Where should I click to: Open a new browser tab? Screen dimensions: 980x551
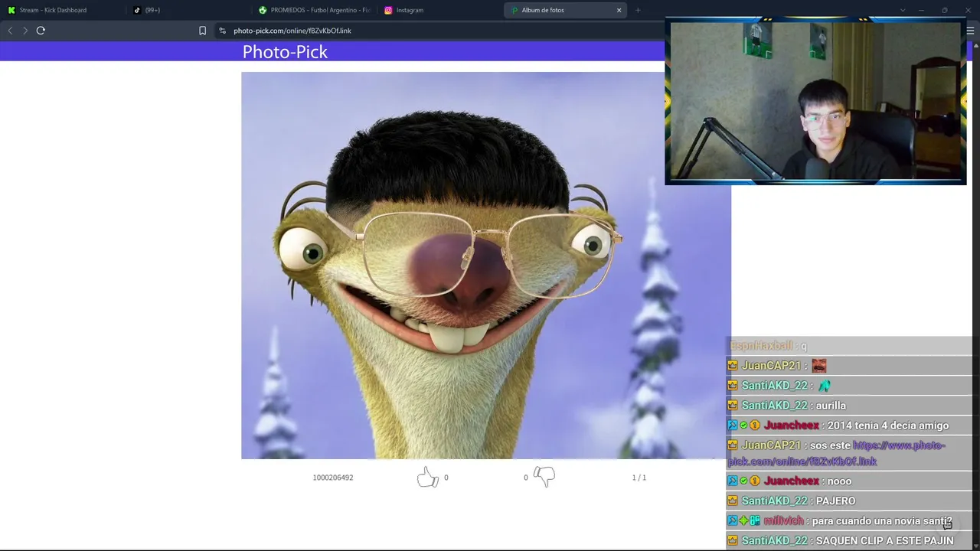[637, 10]
